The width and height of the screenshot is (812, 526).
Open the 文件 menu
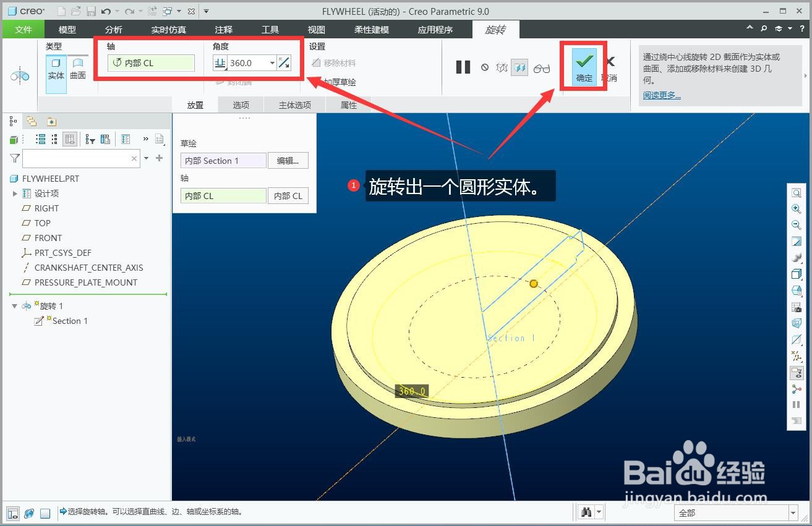click(24, 29)
